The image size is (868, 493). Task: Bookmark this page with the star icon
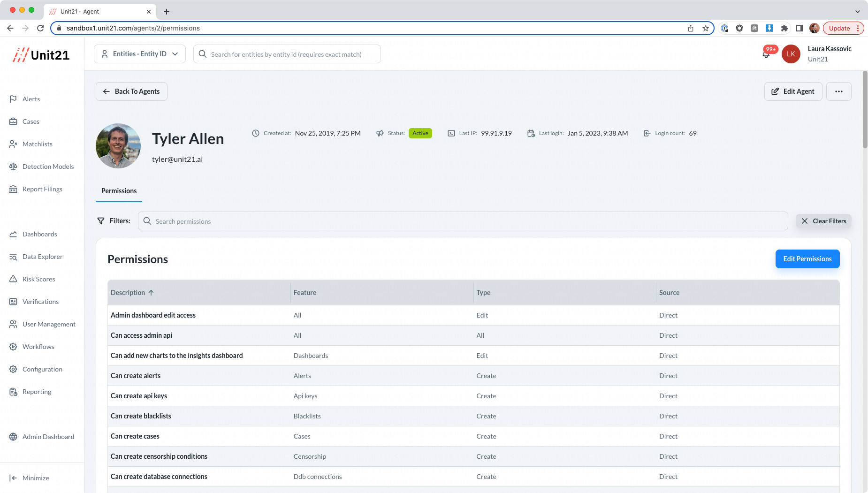coord(706,28)
